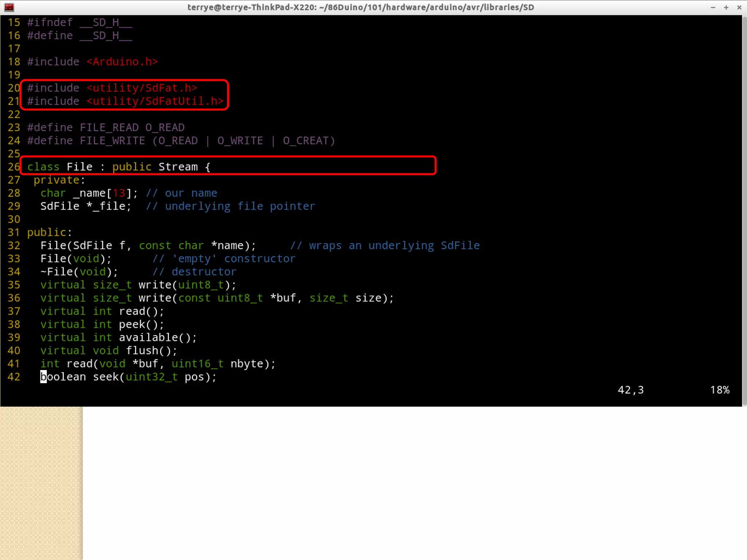747x560 pixels.
Task: Click on boolean seek function line
Action: click(128, 377)
